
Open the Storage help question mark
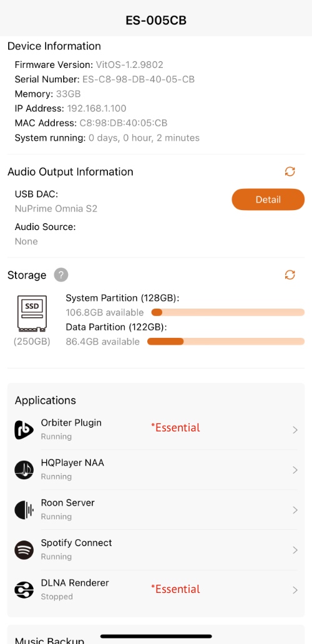pyautogui.click(x=61, y=275)
